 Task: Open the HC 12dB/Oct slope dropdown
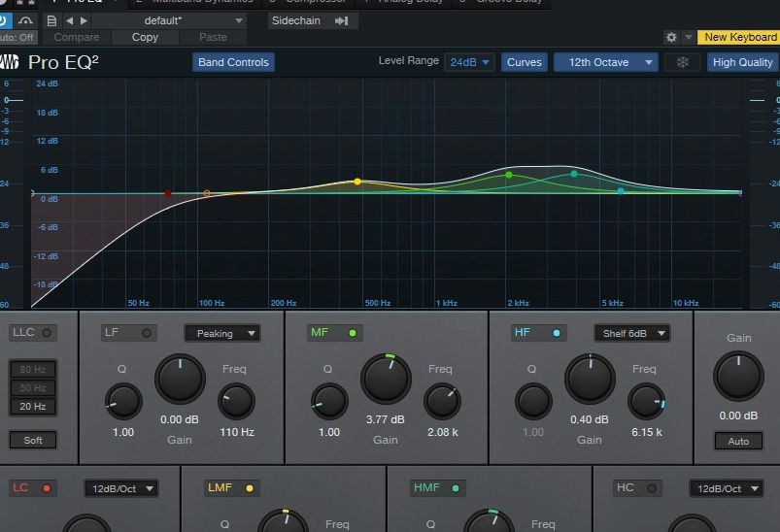point(726,488)
